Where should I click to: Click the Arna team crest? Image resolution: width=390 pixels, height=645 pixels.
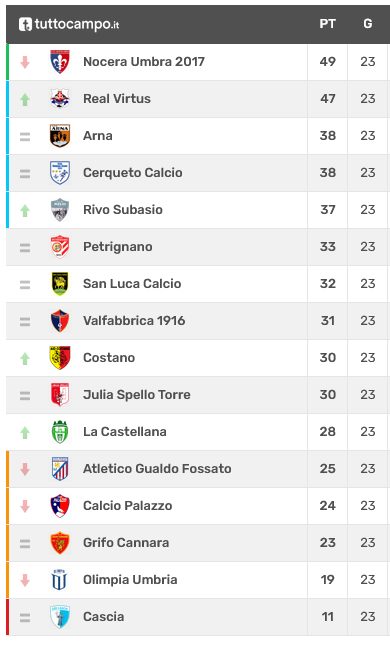click(x=60, y=136)
